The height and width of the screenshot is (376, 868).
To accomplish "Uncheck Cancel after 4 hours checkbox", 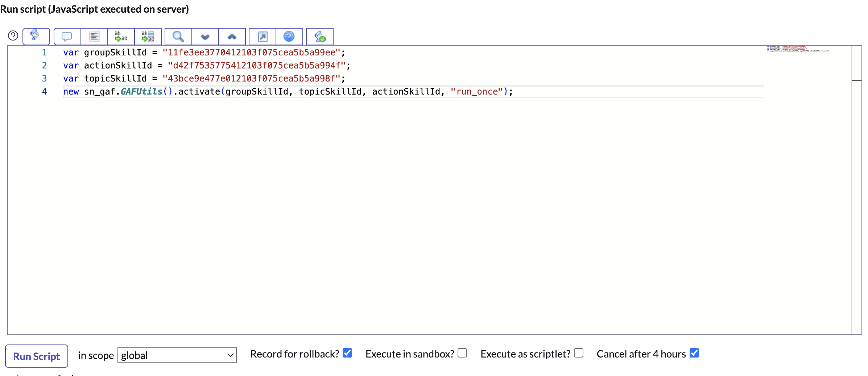I will [694, 353].
